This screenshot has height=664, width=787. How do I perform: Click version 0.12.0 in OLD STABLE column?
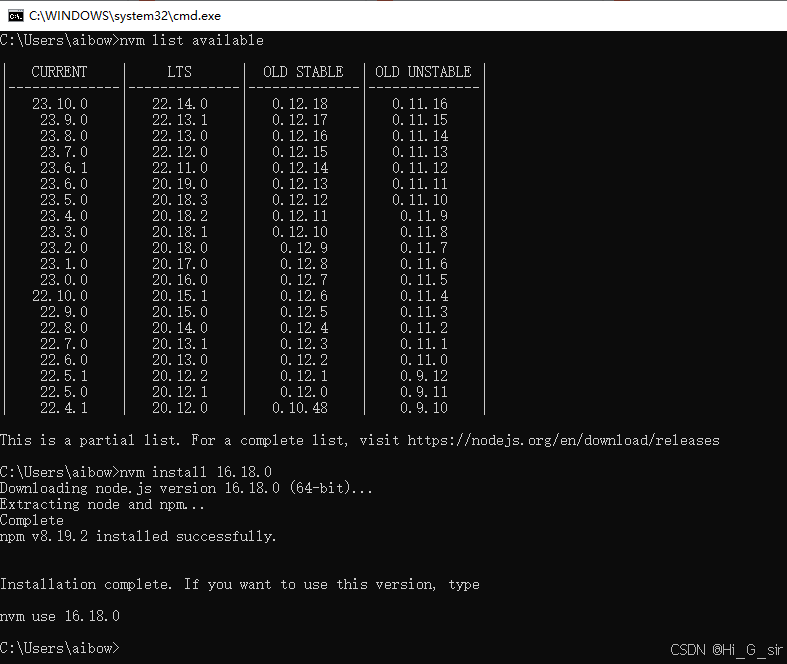click(x=304, y=392)
